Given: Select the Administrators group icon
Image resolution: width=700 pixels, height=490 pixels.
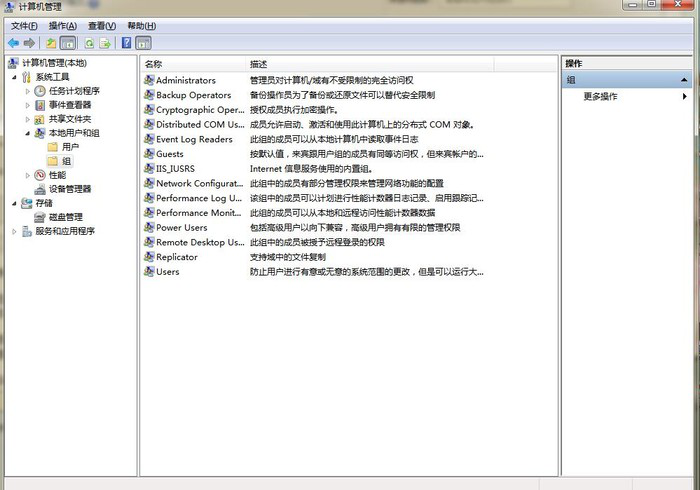Looking at the screenshot, I should (x=149, y=80).
